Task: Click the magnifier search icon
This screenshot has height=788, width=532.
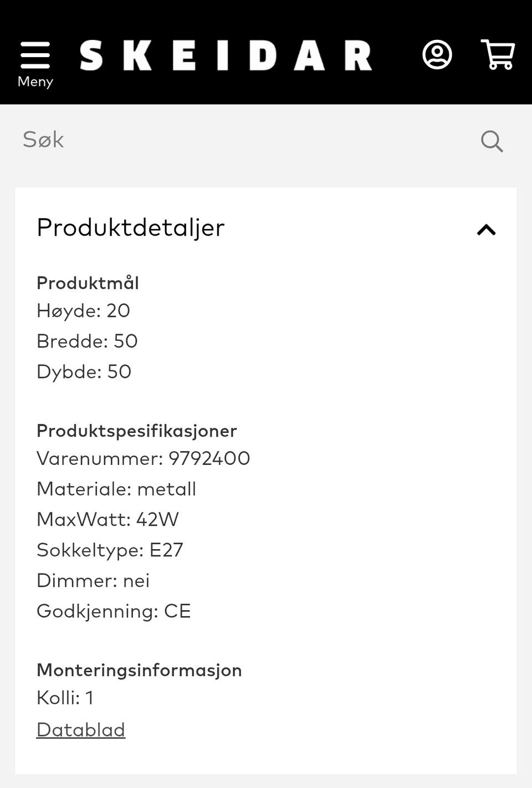Action: click(x=492, y=141)
